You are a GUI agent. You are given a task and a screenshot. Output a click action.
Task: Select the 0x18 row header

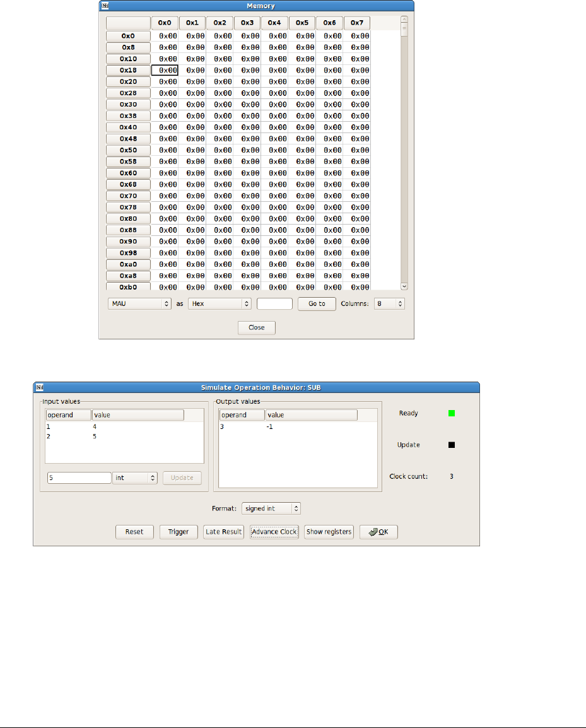point(128,70)
